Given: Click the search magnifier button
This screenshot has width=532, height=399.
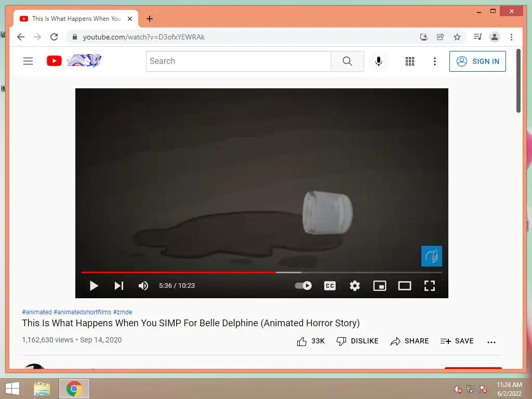Looking at the screenshot, I should [347, 61].
